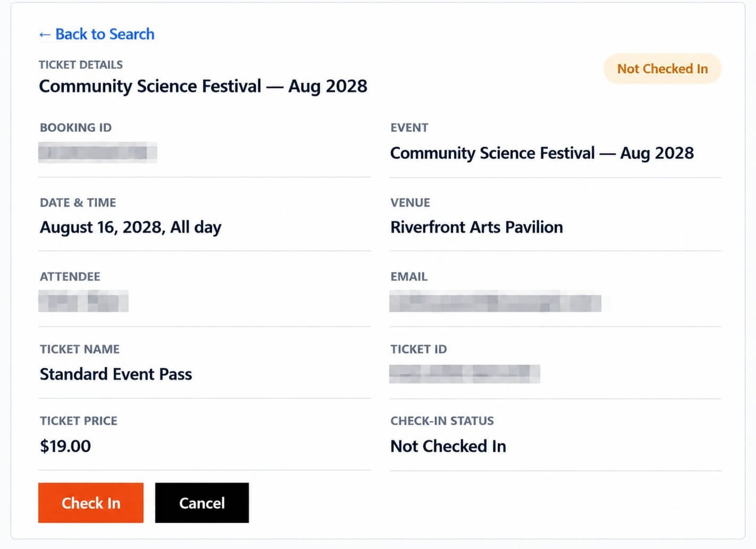Screen dimensions: 756x549
Task: Click the orange Check In button
Action: (91, 502)
